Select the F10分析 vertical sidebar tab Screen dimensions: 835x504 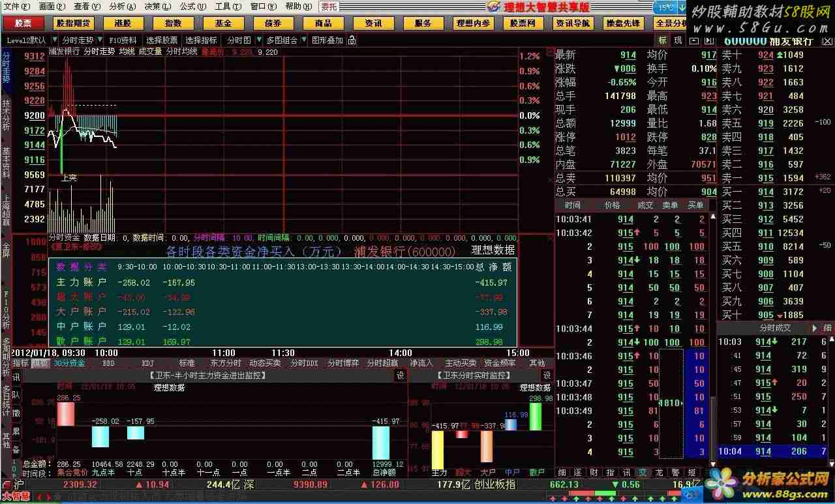coord(6,310)
